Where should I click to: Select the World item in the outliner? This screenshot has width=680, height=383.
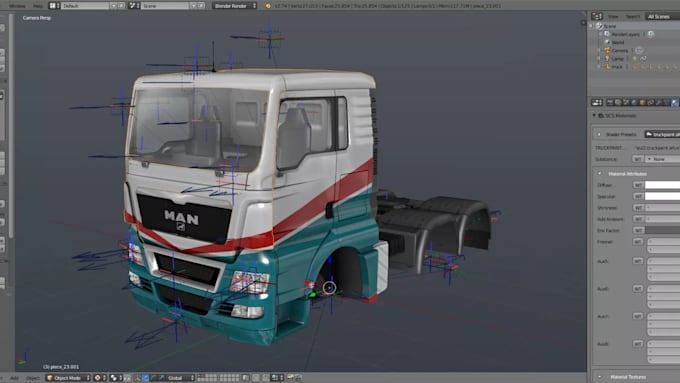[x=618, y=42]
